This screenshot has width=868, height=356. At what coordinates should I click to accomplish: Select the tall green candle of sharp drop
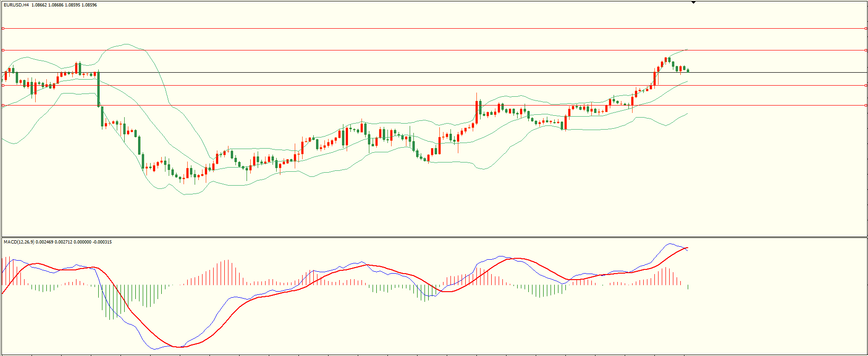coord(98,89)
